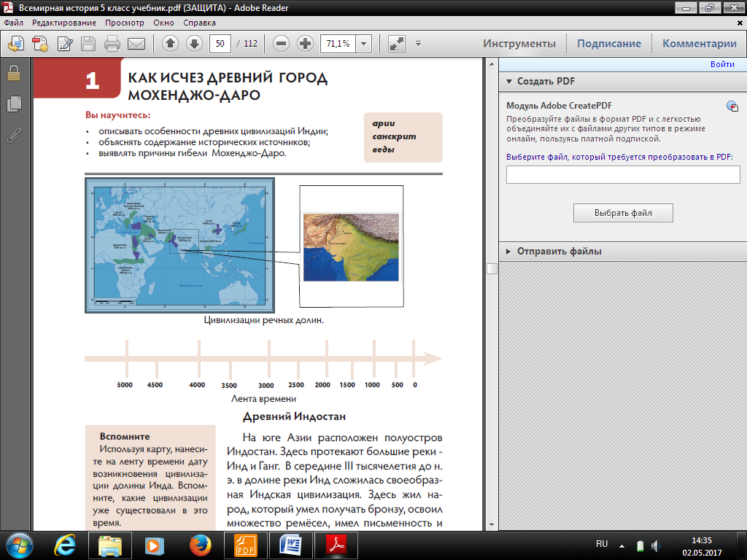Zoom in with the plus button
747x560 pixels.
[306, 44]
